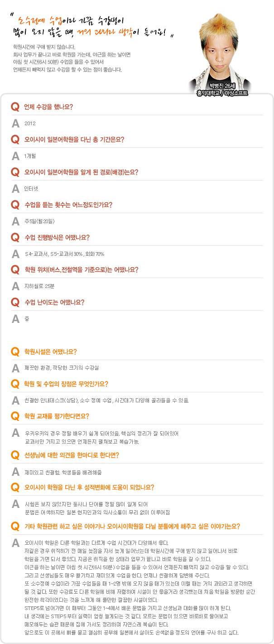Click the A icon beside 인터넷 answer
Screen dimensions: 274x644
15,188
